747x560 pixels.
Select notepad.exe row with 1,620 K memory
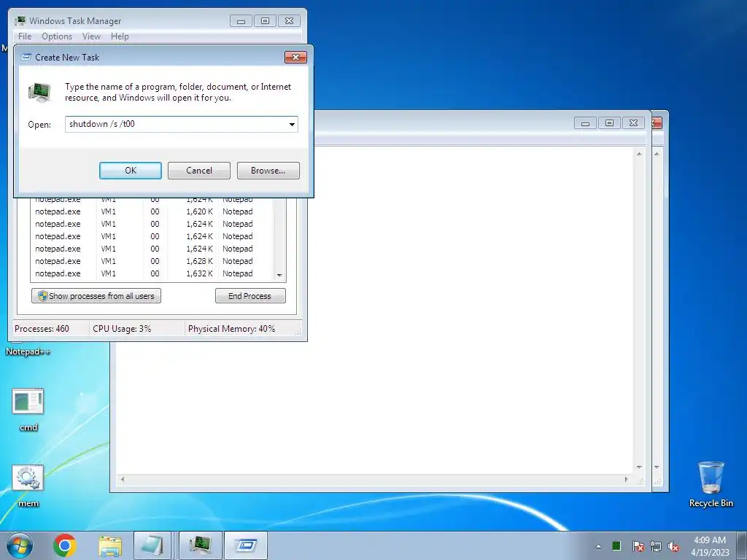click(152, 211)
